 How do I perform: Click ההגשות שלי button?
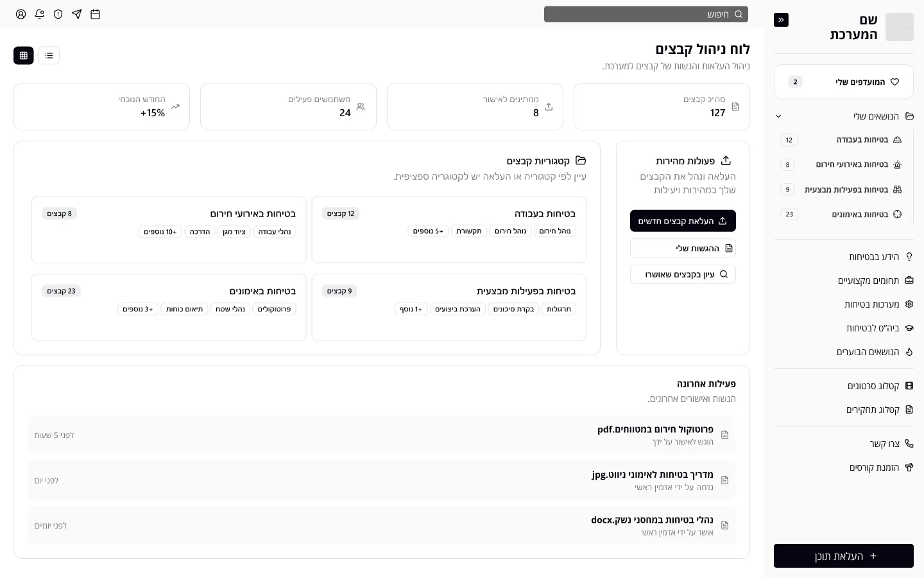click(683, 248)
